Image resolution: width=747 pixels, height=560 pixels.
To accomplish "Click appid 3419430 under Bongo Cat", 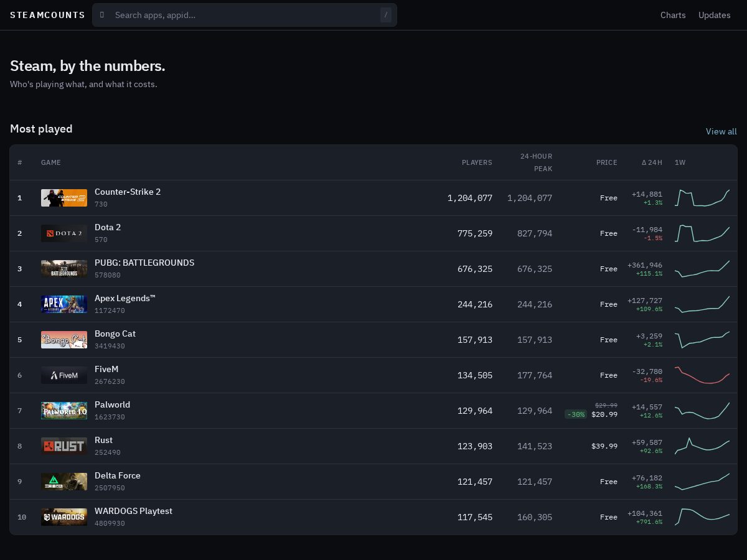I will (110, 346).
